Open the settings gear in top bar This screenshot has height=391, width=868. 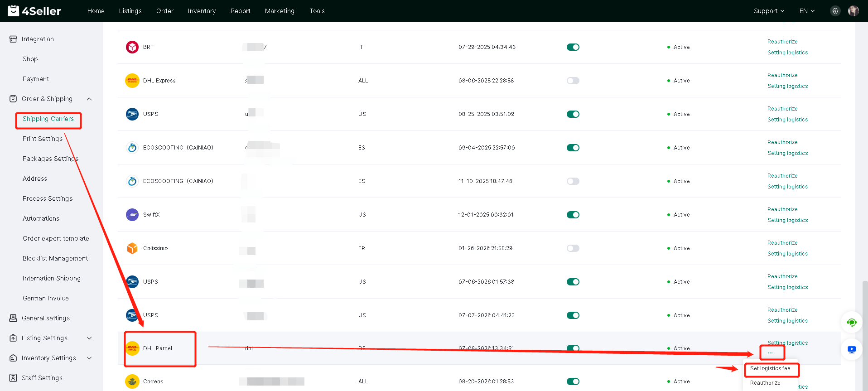[835, 11]
